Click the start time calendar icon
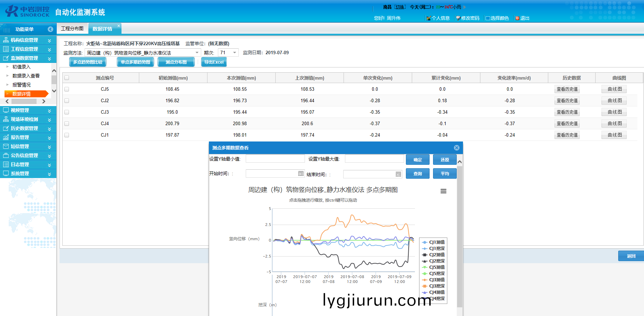 [301, 173]
